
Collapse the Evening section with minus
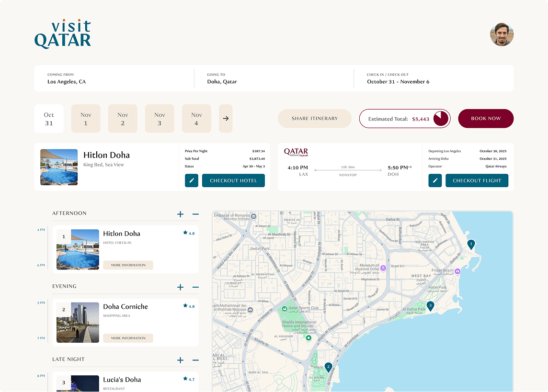(x=195, y=287)
